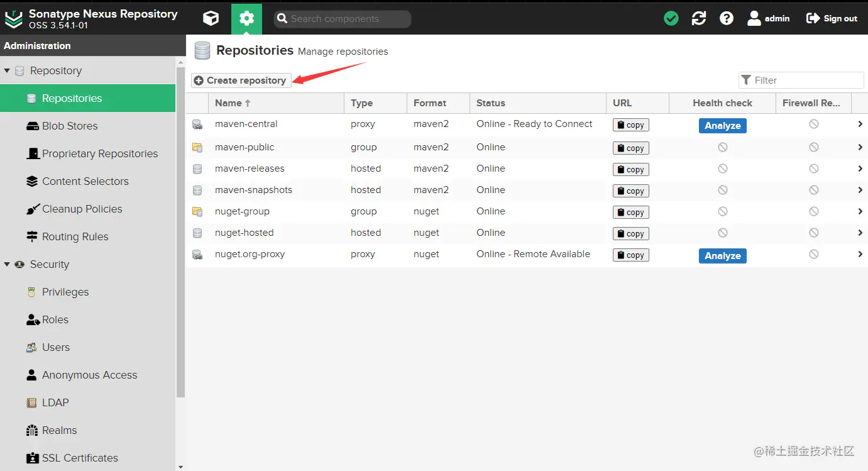Select Repositories in sidebar
Viewport: 868px width, 471px height.
88,98
